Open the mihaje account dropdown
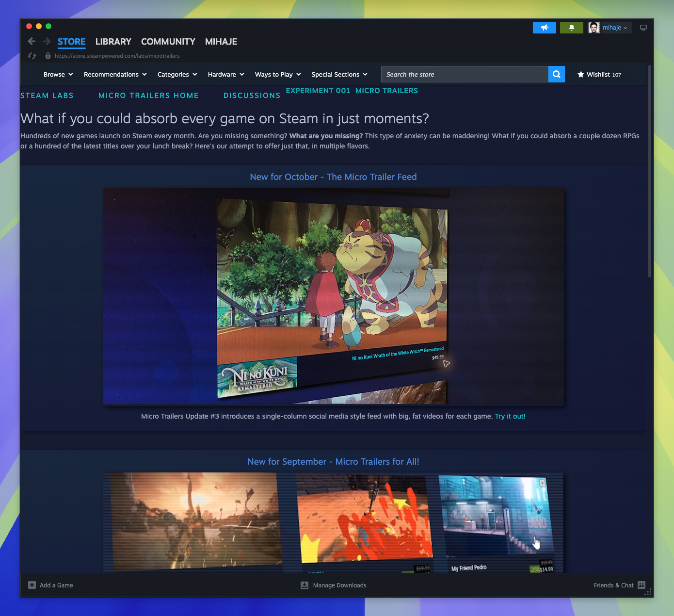The width and height of the screenshot is (674, 616). [615, 28]
